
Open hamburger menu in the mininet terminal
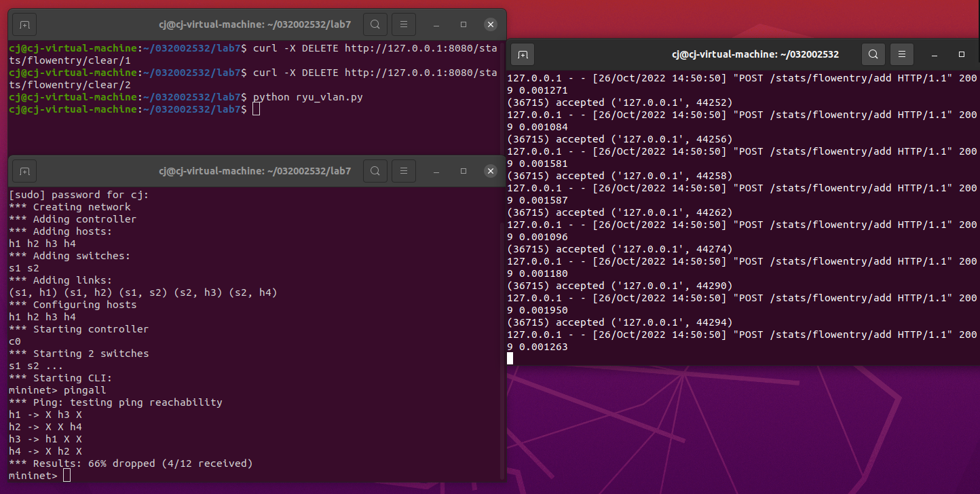[x=404, y=171]
